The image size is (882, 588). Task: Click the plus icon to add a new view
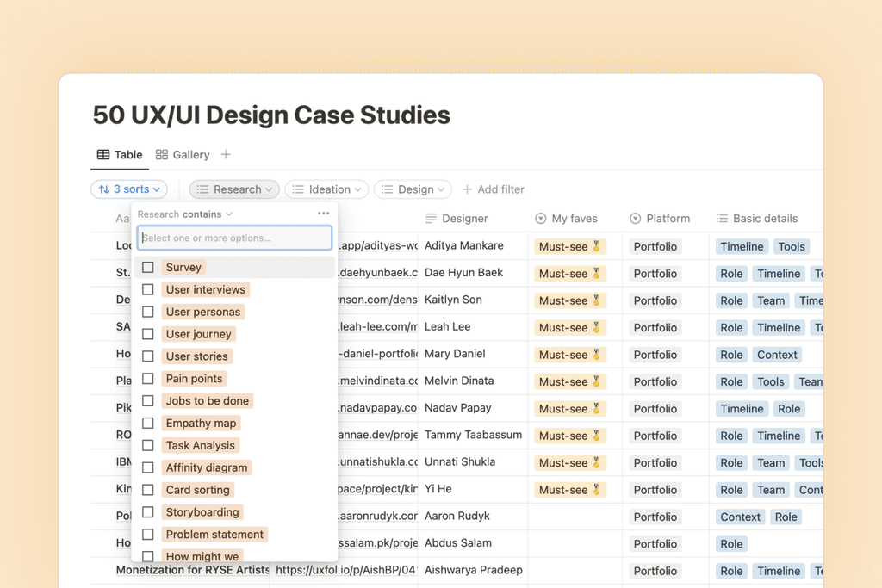(x=225, y=155)
